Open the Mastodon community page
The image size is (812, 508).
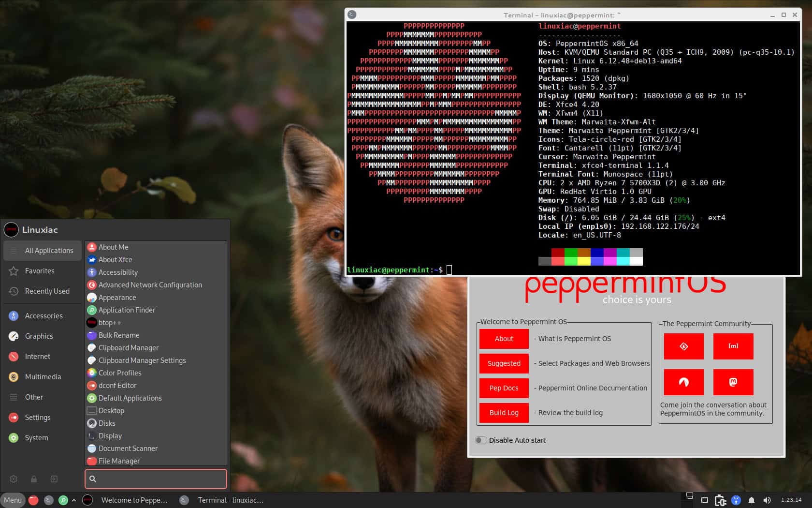[x=733, y=382]
